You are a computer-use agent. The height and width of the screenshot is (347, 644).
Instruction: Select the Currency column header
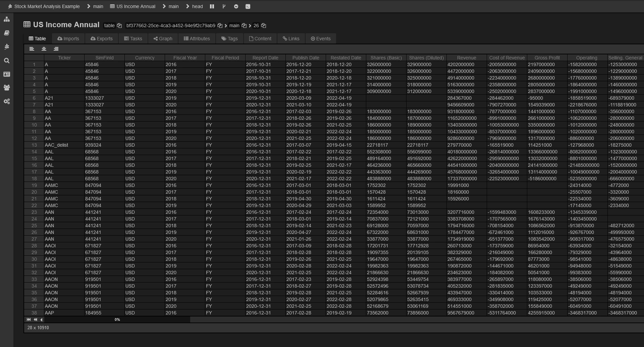tap(145, 58)
